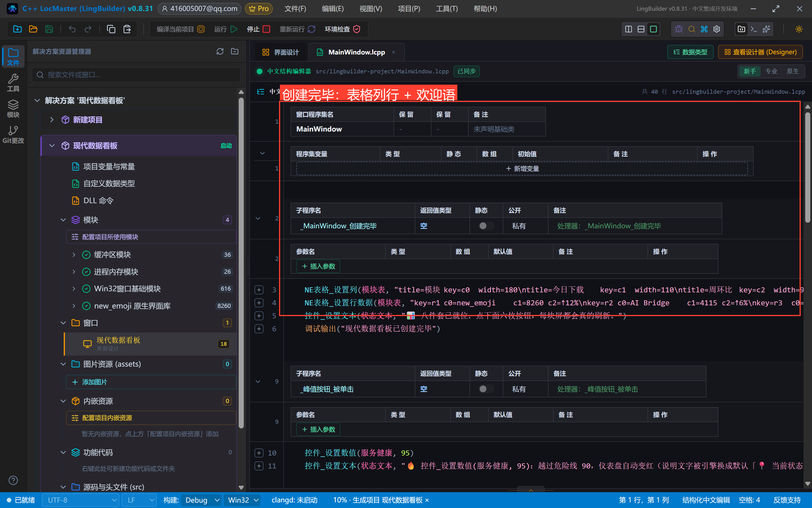Image resolution: width=812 pixels, height=508 pixels.
Task: Collapse the 现代数据看板 project node
Action: coord(52,145)
